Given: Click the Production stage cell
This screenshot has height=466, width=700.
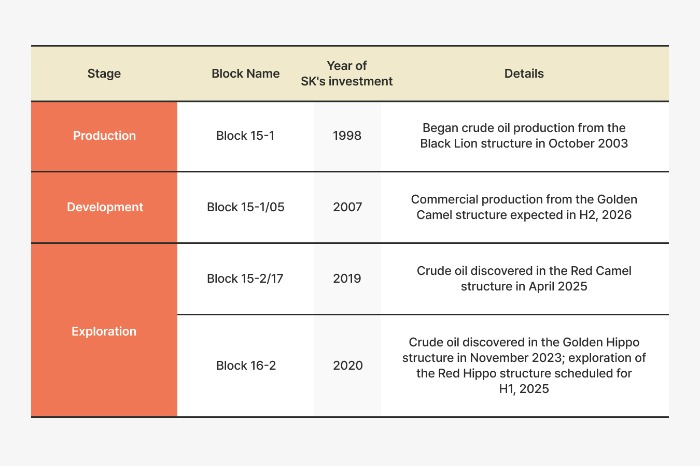Looking at the screenshot, I should click(x=104, y=136).
